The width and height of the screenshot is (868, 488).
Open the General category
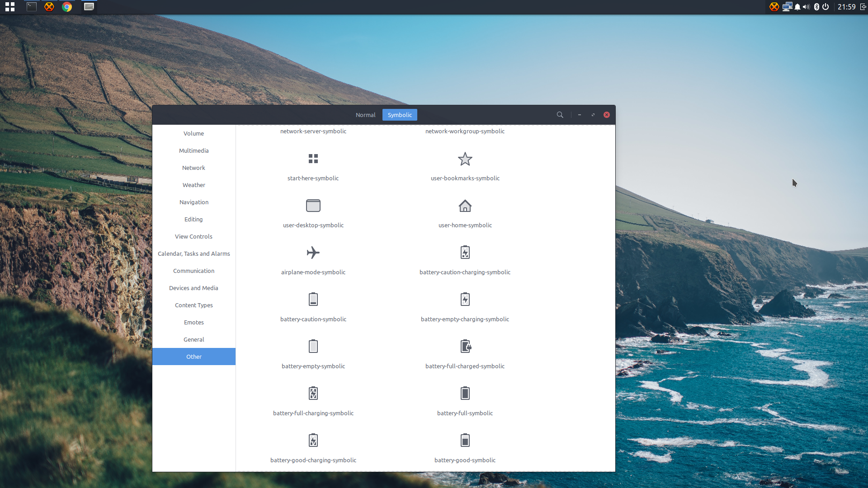(x=194, y=339)
